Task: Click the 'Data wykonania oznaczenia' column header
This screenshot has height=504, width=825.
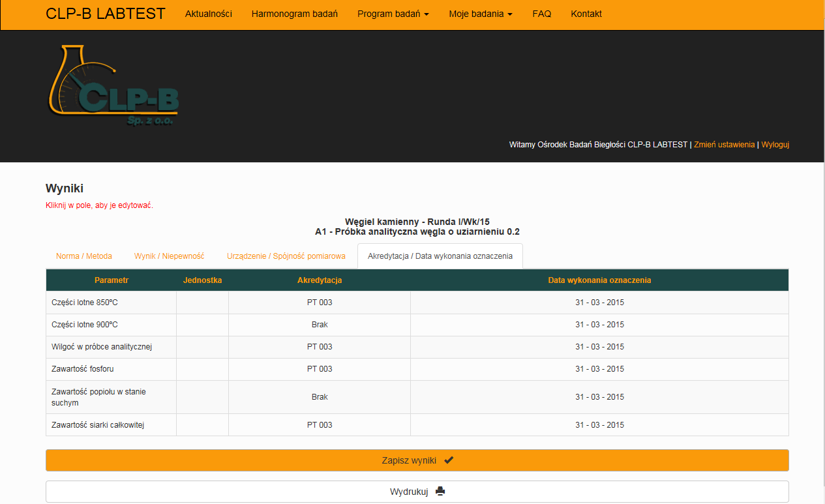Action: click(x=599, y=280)
